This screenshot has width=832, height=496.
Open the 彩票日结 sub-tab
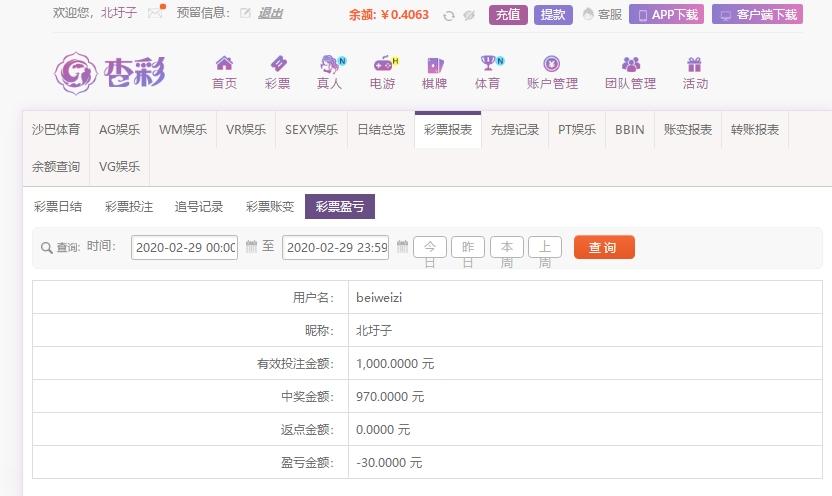point(58,206)
